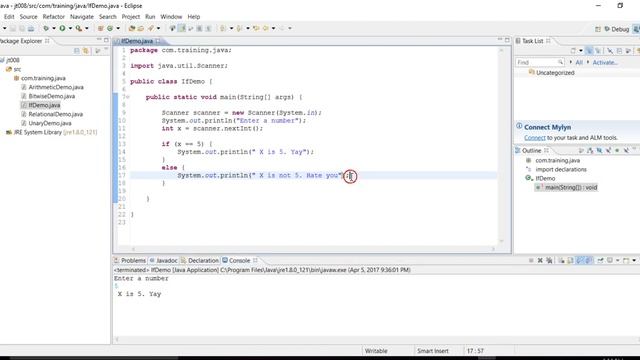640x360 pixels.
Task: Open Package Explorer View Menu dropdown
Action: 106,49
